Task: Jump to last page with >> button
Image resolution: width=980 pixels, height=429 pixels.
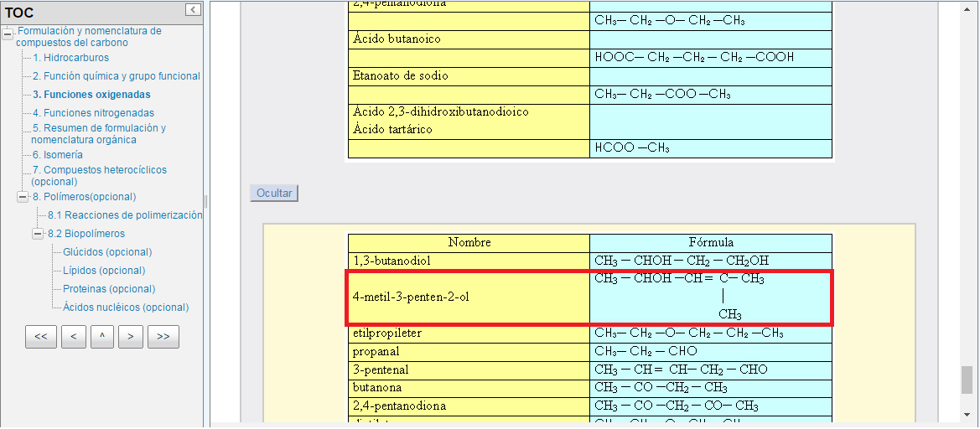Action: (x=163, y=338)
